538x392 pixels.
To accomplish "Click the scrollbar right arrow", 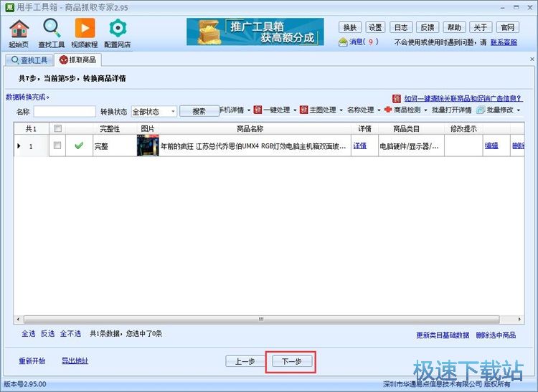I will [519, 320].
